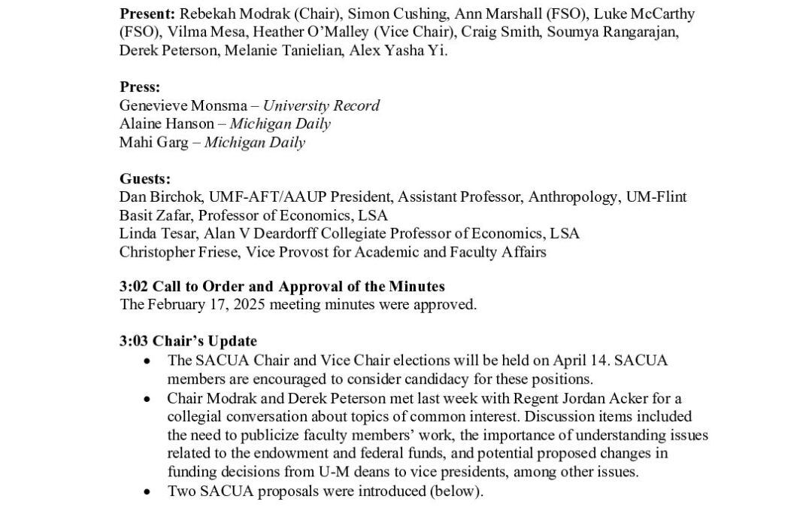The height and width of the screenshot is (508, 812).
Task: Click the Christopher Friese Vice Provost line
Action: point(332,252)
